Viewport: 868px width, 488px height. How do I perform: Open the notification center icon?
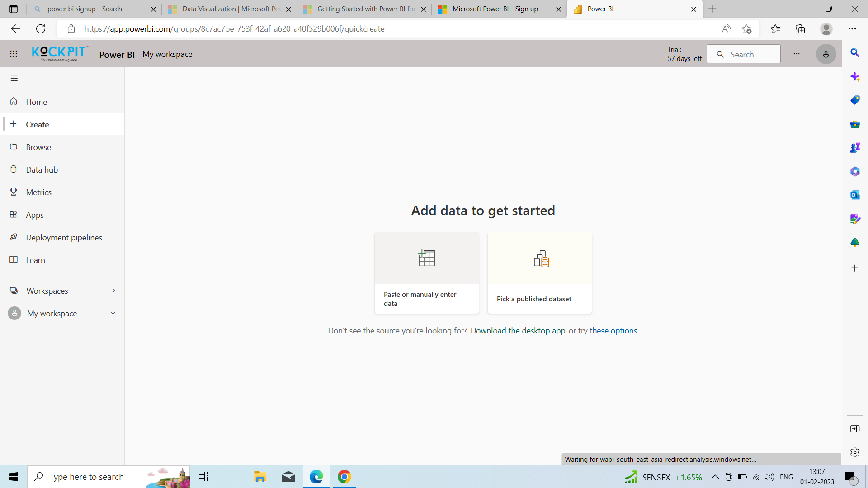tap(850, 477)
